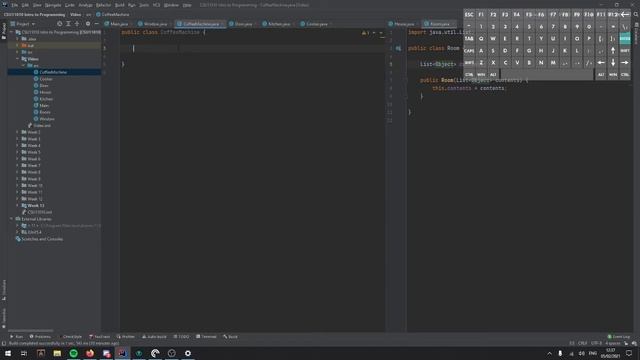This screenshot has height=360, width=640.
Task: Open the Terminal tool window
Action: pos(206,337)
